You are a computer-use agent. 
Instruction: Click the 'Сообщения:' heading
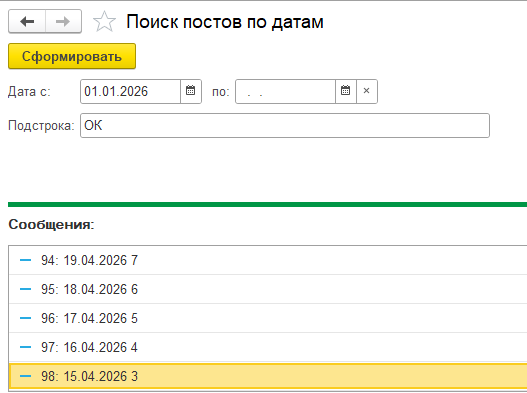coord(51,225)
